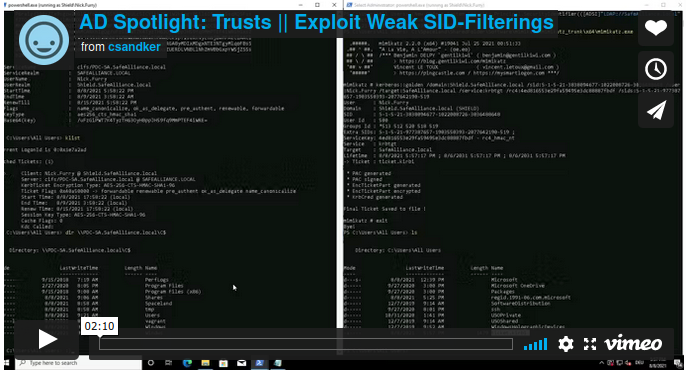Toggle fullscreen mode on the player

[590, 344]
